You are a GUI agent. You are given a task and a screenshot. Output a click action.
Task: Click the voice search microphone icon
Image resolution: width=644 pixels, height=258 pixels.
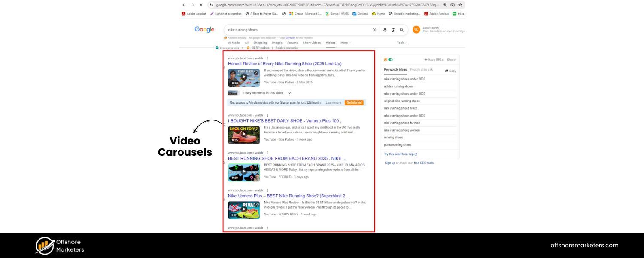tap(385, 30)
